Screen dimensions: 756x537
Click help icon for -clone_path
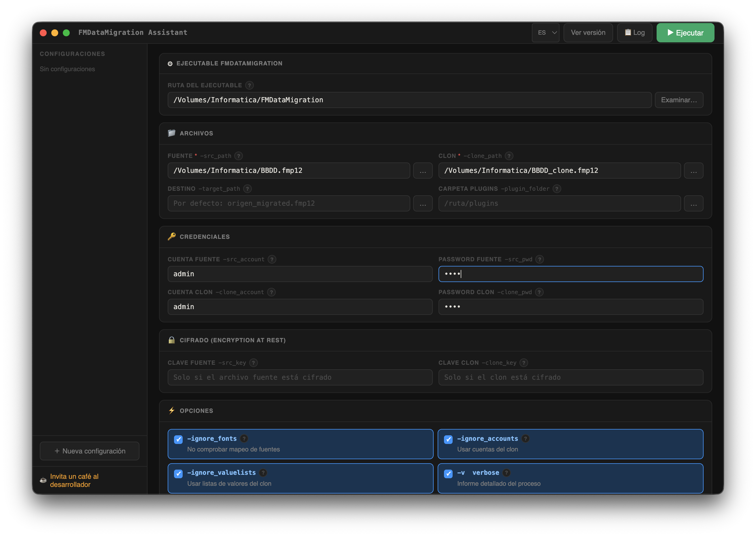click(x=509, y=156)
